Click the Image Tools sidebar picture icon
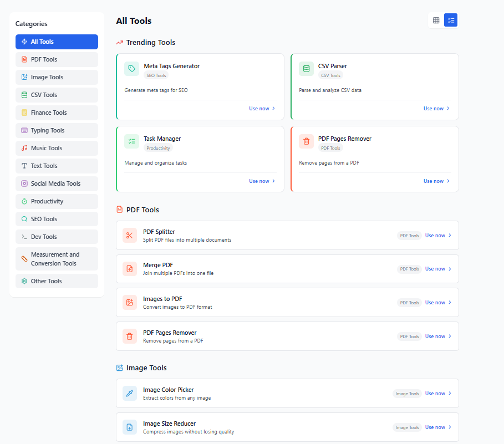 [24, 77]
